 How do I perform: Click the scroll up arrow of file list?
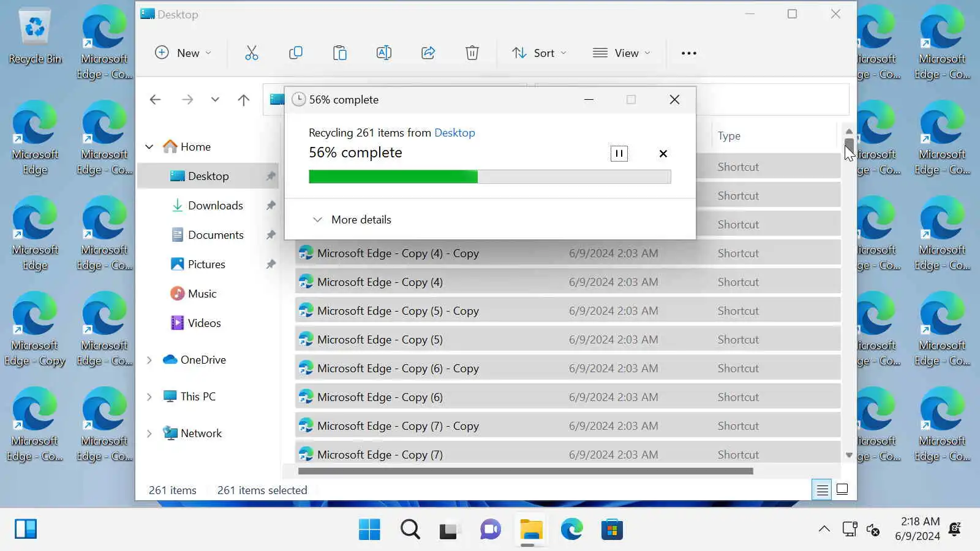point(849,131)
